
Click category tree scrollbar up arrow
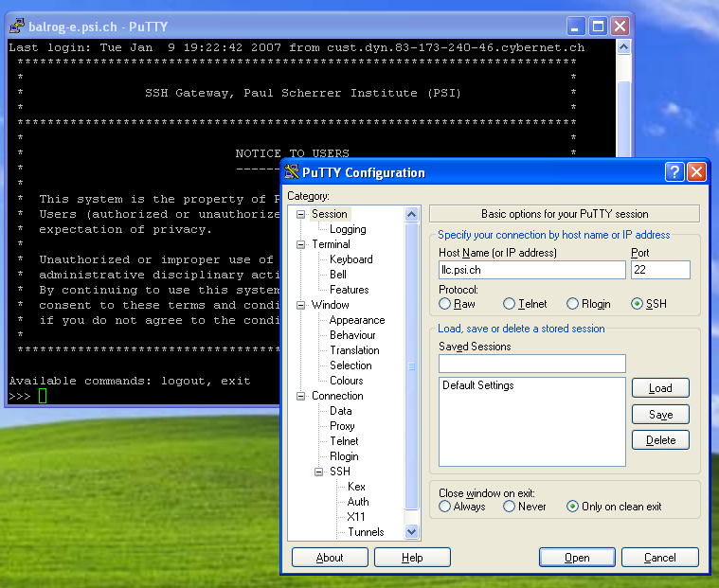[x=412, y=214]
